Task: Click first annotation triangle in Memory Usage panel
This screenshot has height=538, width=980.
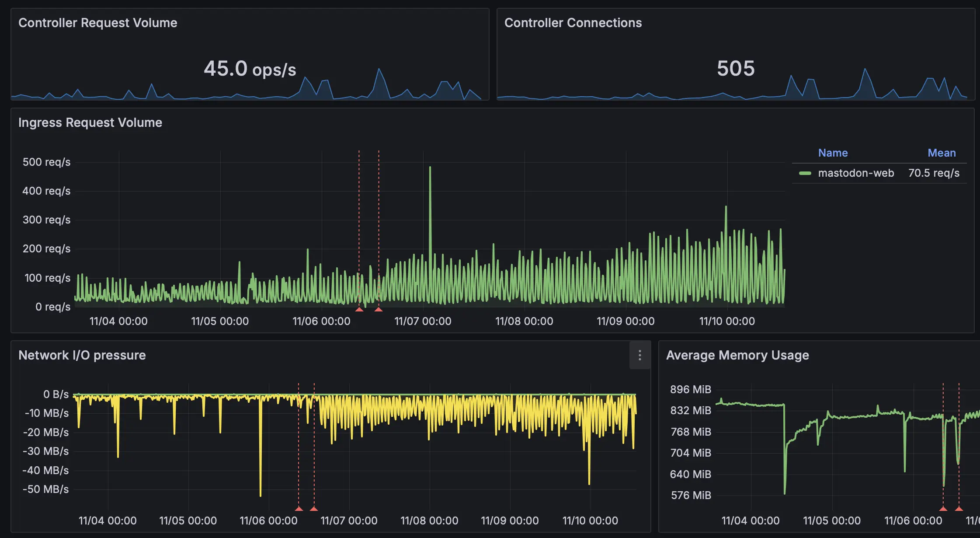Action: point(943,509)
